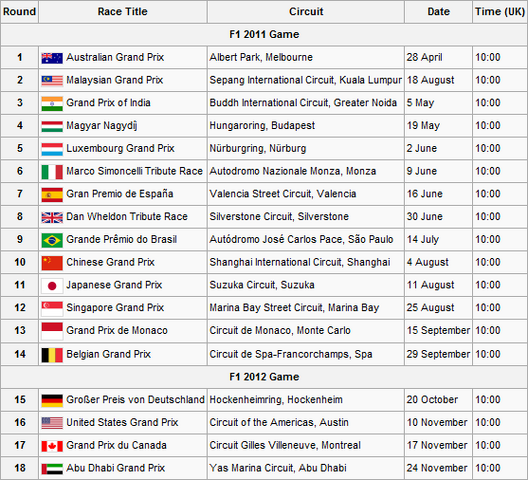Click the Australian flag icon
The width and height of the screenshot is (528, 480).
52,58
